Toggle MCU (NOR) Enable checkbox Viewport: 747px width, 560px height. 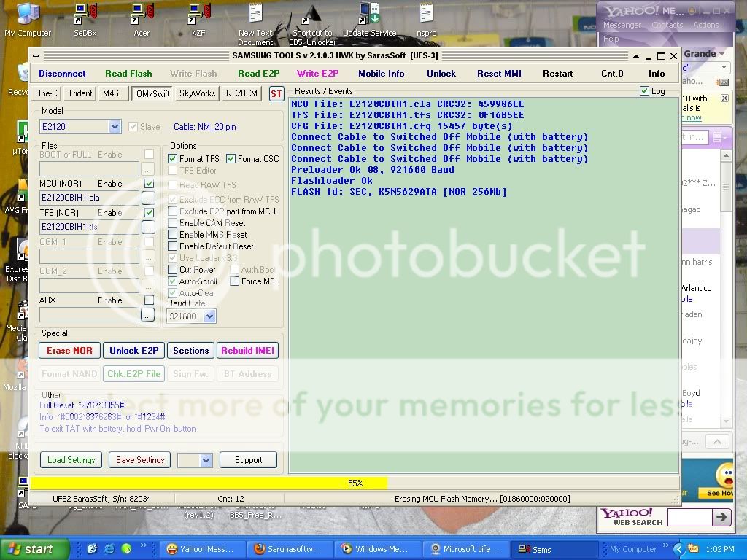[x=149, y=183]
